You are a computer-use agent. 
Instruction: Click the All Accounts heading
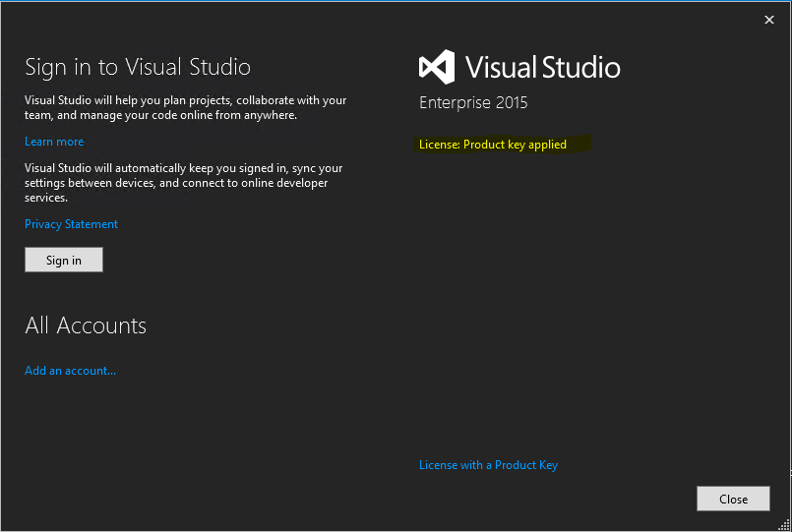tap(86, 325)
